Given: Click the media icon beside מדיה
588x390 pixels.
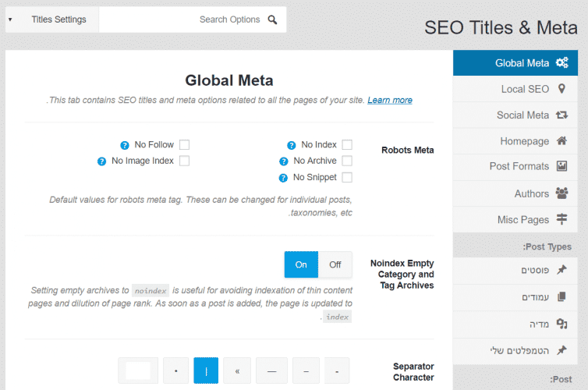Looking at the screenshot, I should pos(561,324).
